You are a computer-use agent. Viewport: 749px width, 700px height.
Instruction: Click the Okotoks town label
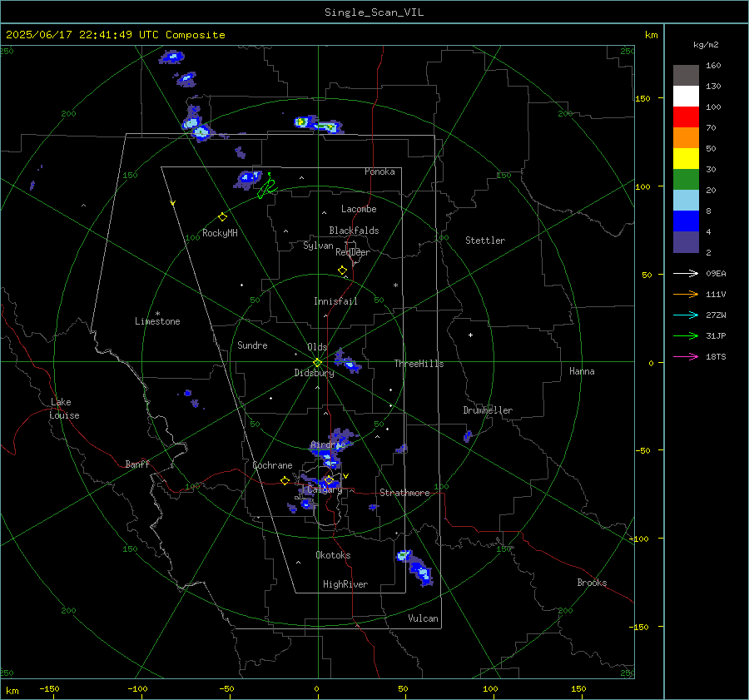[333, 555]
